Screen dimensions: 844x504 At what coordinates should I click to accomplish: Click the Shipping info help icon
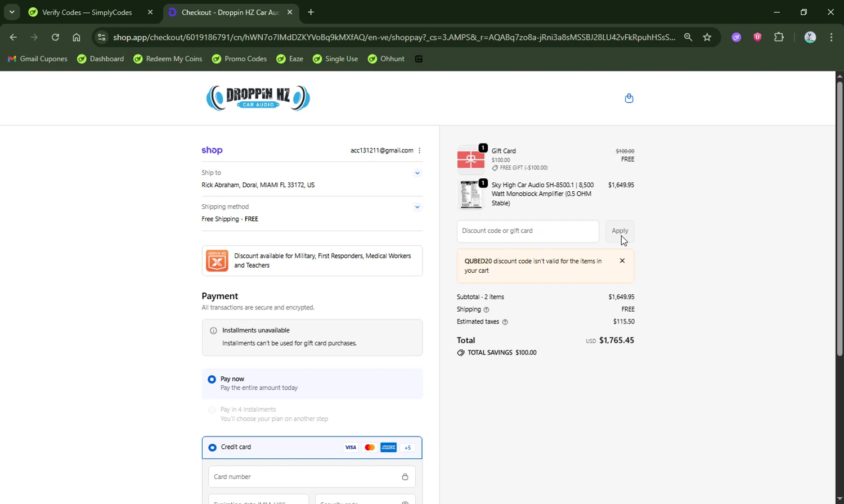click(487, 310)
